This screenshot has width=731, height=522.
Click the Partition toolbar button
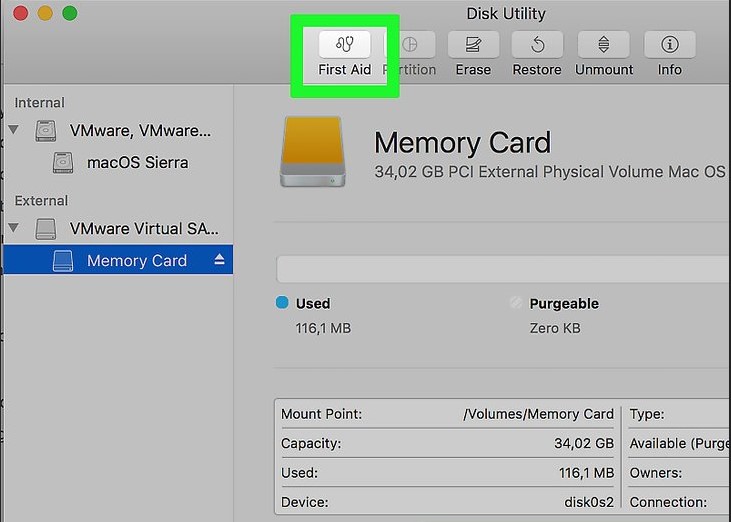pyautogui.click(x=410, y=45)
